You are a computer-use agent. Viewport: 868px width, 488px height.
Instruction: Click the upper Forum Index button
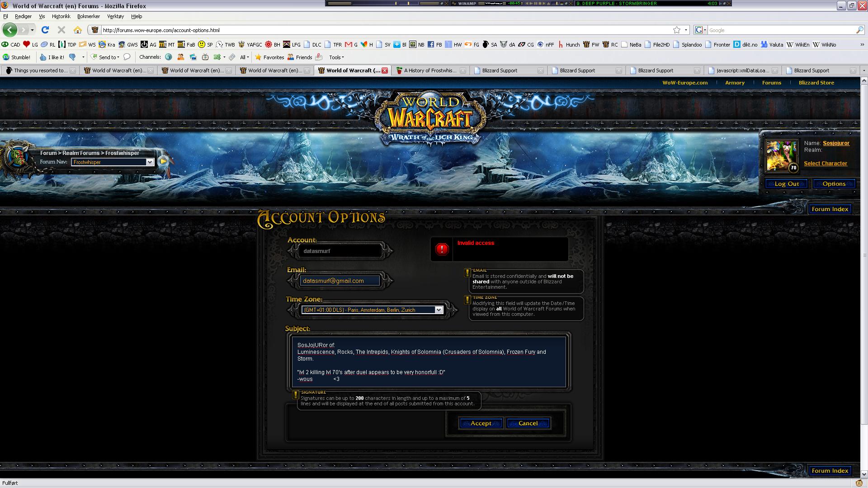pos(830,209)
